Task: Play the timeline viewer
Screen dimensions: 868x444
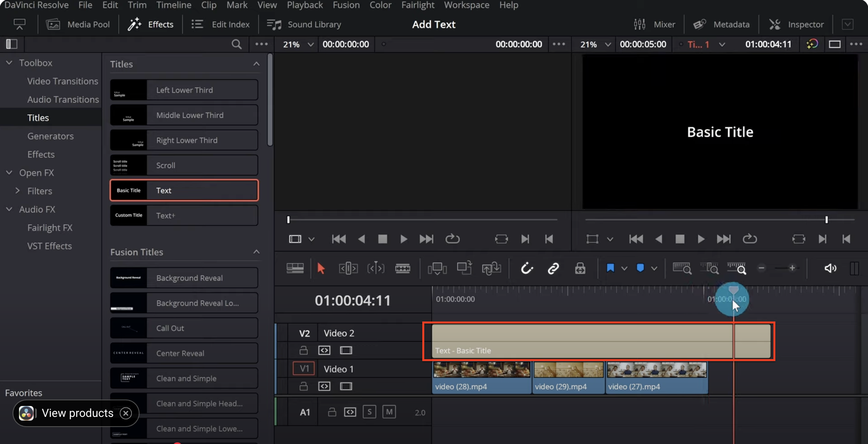Action: (701, 239)
